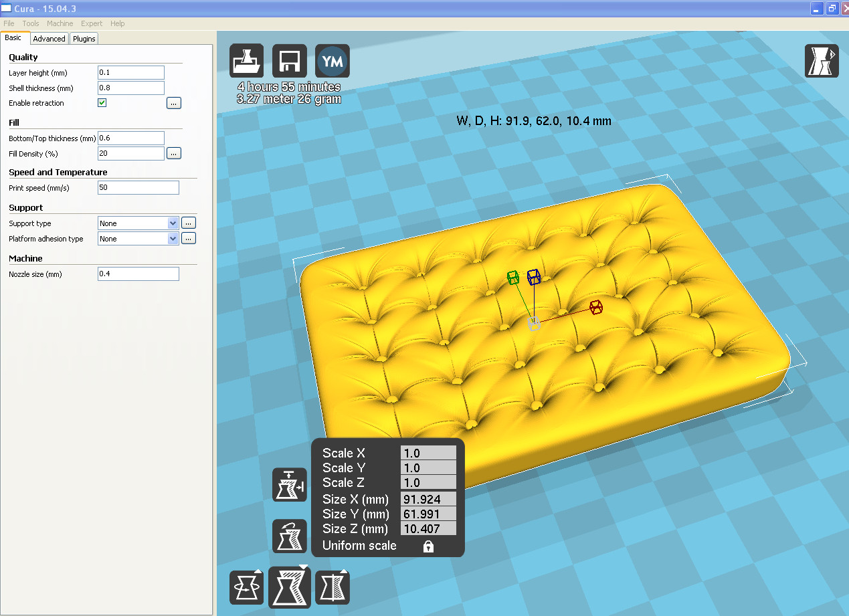The width and height of the screenshot is (849, 616).
Task: Open the View mode icon
Action: [x=821, y=62]
